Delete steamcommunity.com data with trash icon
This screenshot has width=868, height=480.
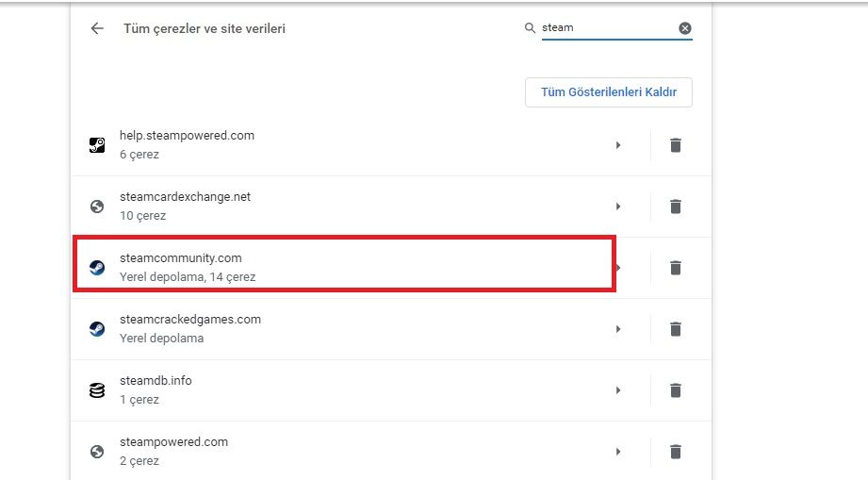click(676, 268)
